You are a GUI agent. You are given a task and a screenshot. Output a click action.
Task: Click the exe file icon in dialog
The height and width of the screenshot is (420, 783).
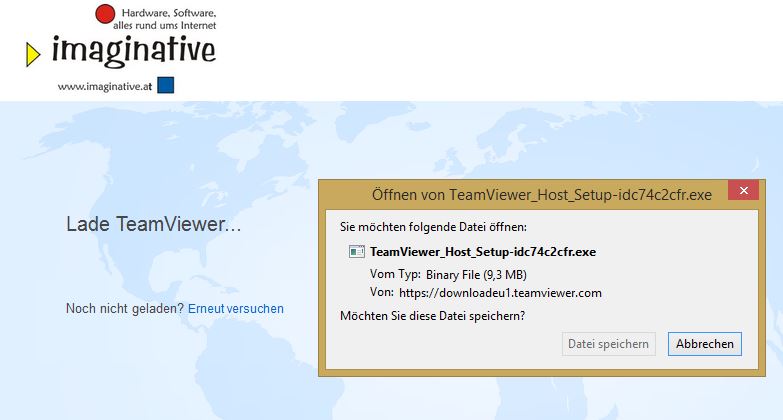pos(357,252)
